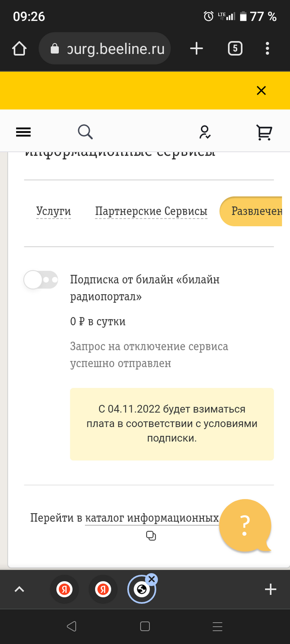Open the shopping cart
This screenshot has width=290, height=644.
point(264,132)
